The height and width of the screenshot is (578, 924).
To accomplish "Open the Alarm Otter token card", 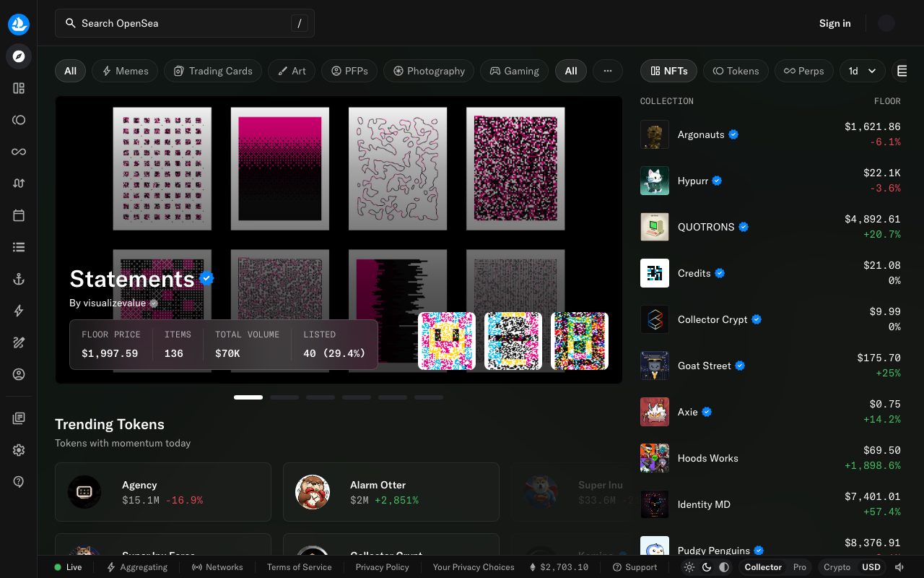I will [391, 492].
